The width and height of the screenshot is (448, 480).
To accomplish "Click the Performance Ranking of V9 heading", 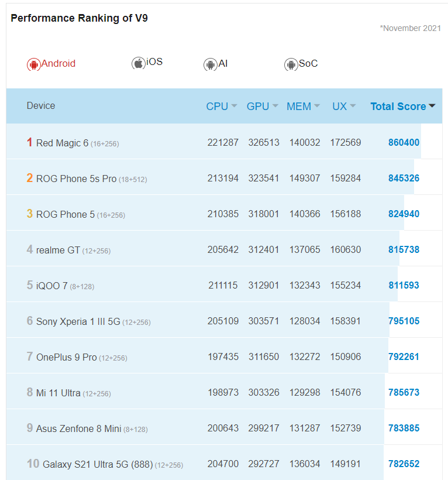I will tap(79, 18).
